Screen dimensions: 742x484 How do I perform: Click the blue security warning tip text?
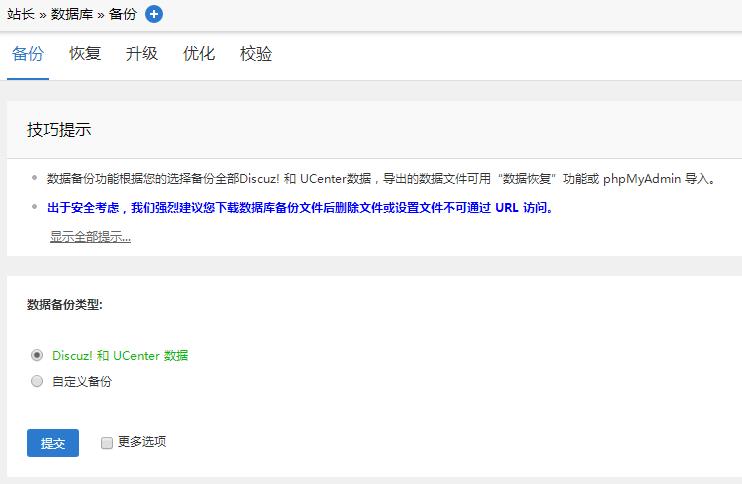click(x=300, y=208)
